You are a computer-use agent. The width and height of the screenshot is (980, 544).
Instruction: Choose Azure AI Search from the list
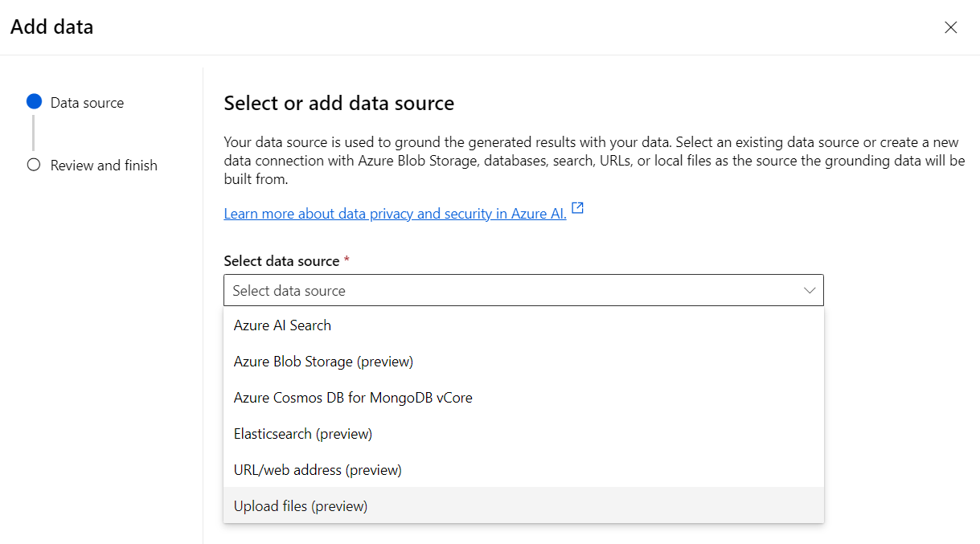click(282, 325)
